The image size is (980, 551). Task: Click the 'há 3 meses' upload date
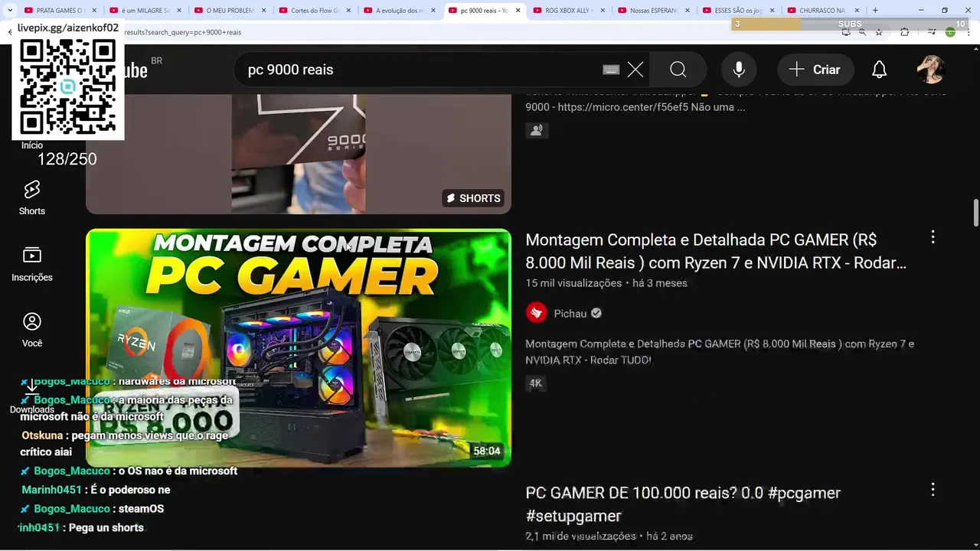(660, 283)
